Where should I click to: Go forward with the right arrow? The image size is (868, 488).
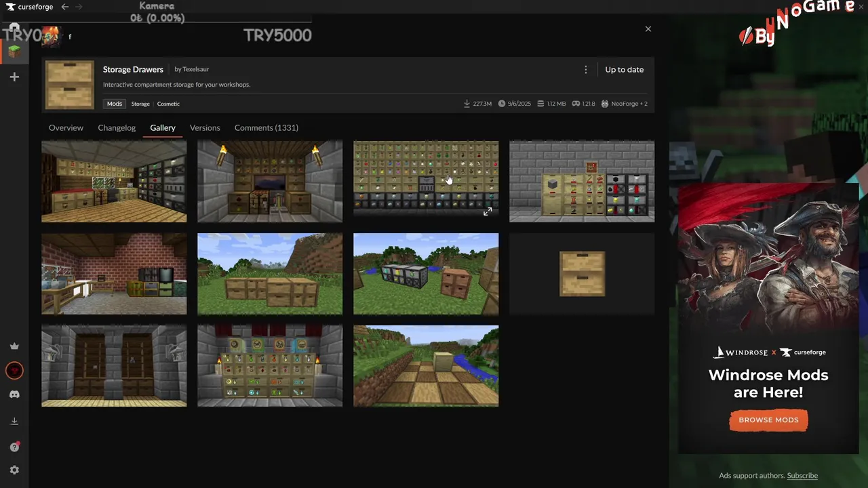pos(79,7)
